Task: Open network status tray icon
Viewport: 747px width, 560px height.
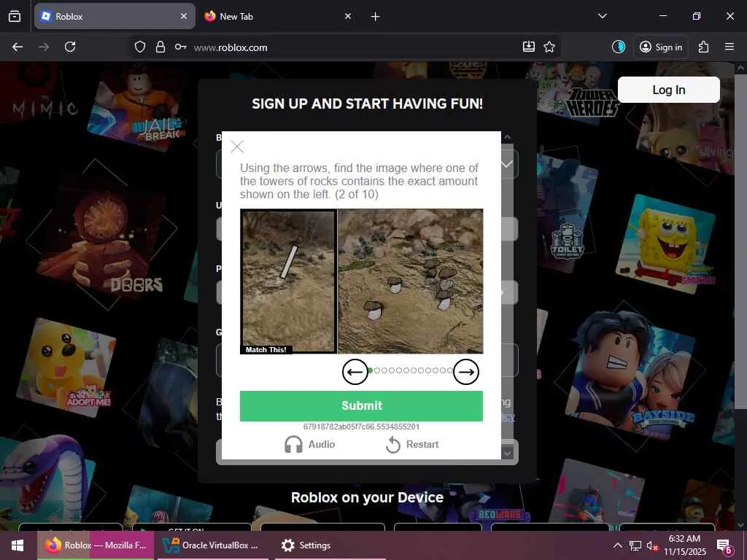Action: click(x=635, y=545)
